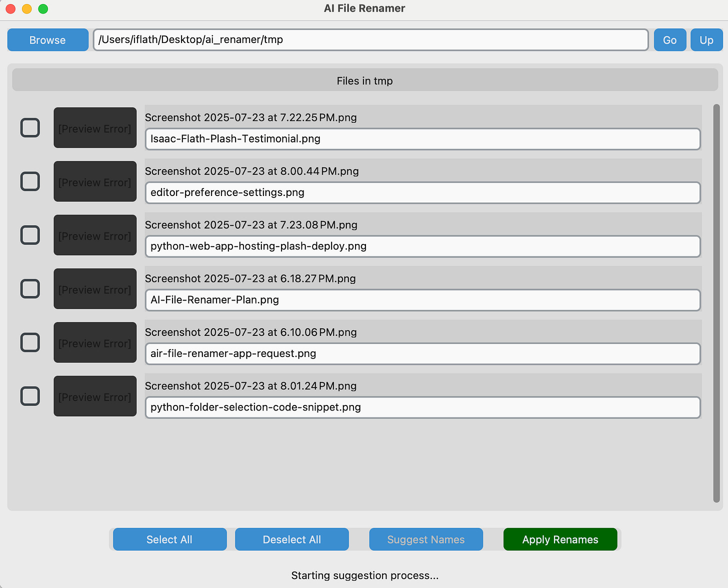Viewport: 728px width, 588px height.
Task: Click the Files in tmp header bar
Action: click(364, 80)
